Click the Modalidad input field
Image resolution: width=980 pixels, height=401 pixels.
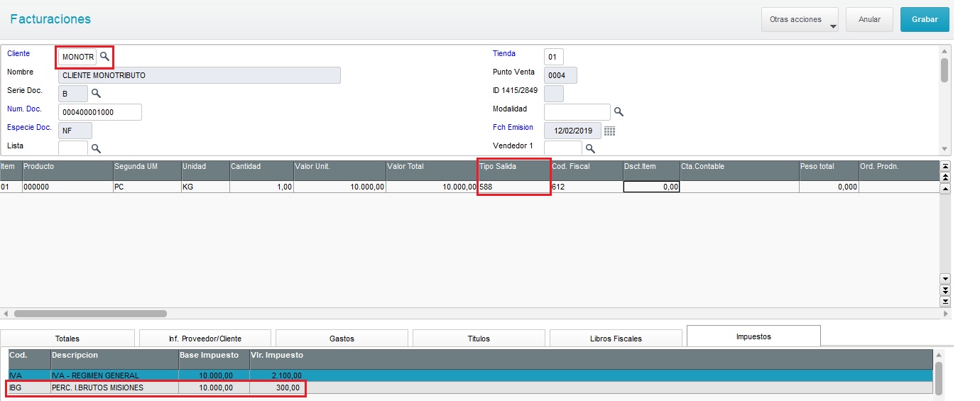coord(577,112)
